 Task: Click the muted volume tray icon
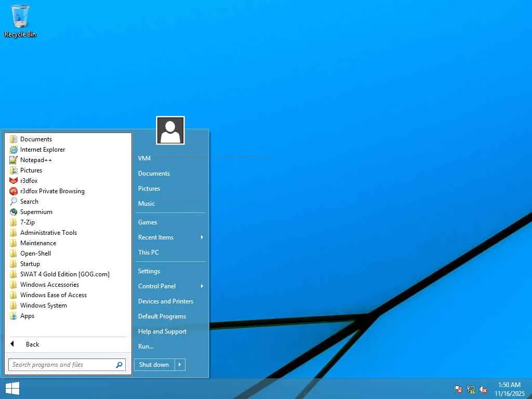pos(483,389)
